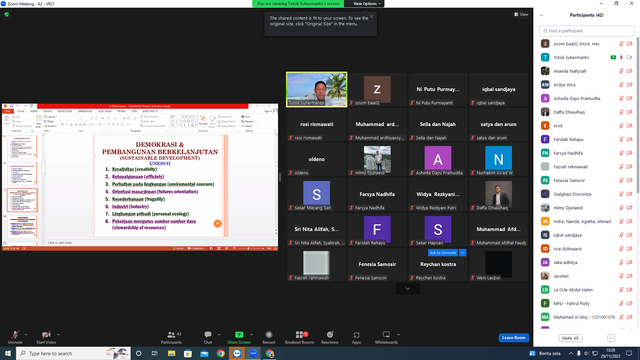The height and width of the screenshot is (360, 640).
Task: Open the taskbar notification center icon
Action: click(x=629, y=353)
